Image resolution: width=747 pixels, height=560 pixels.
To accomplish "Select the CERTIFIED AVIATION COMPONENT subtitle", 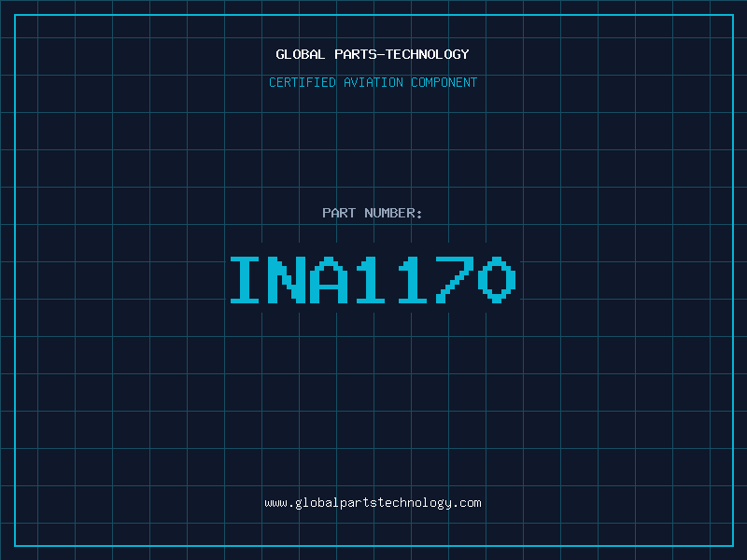I will [x=373, y=82].
